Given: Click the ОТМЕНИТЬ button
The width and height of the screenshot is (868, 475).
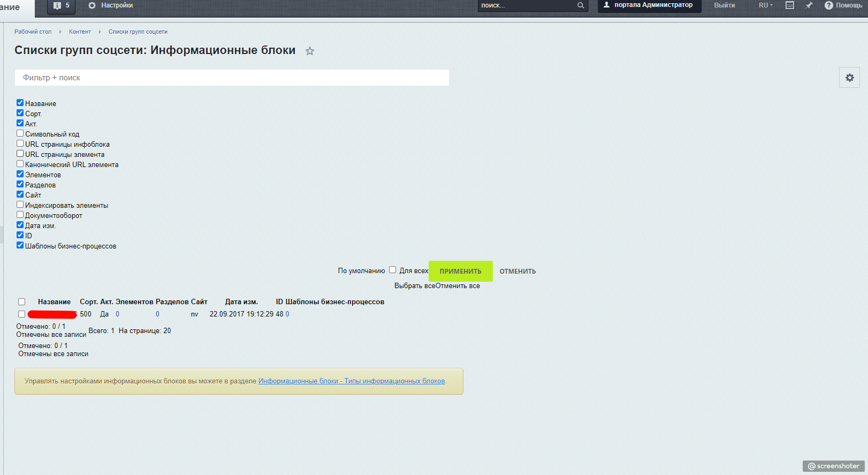Looking at the screenshot, I should click(517, 272).
